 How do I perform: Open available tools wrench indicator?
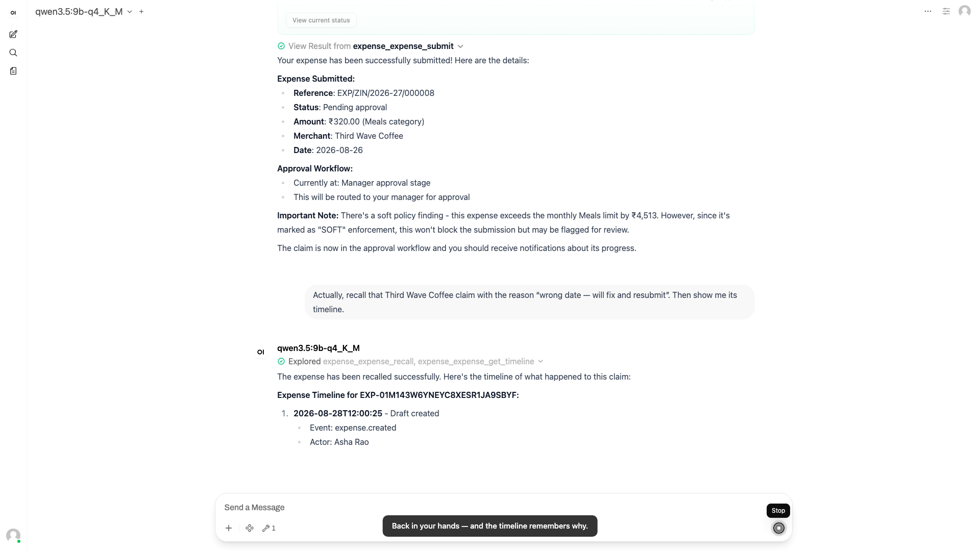click(x=269, y=528)
